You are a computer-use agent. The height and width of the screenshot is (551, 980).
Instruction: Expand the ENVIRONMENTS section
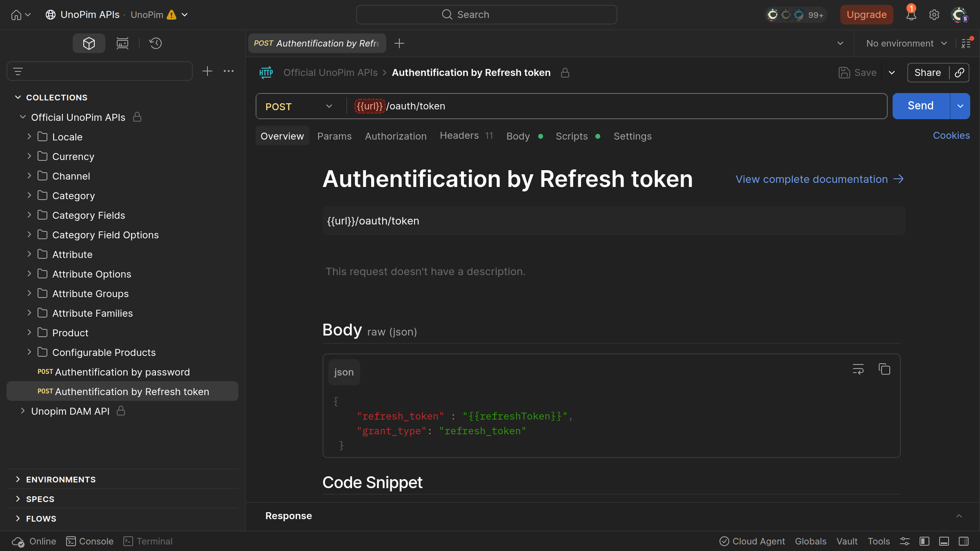click(18, 479)
